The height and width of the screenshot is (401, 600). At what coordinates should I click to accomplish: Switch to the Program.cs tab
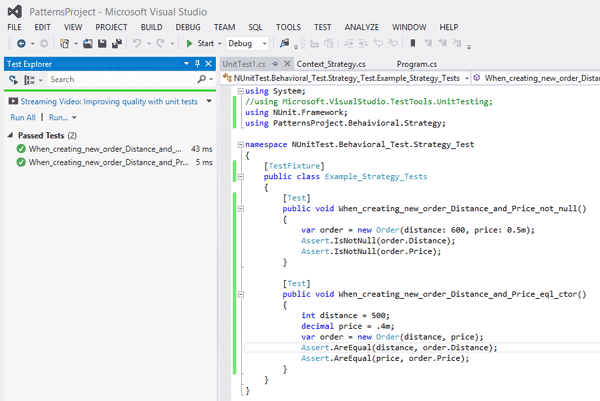pos(417,64)
